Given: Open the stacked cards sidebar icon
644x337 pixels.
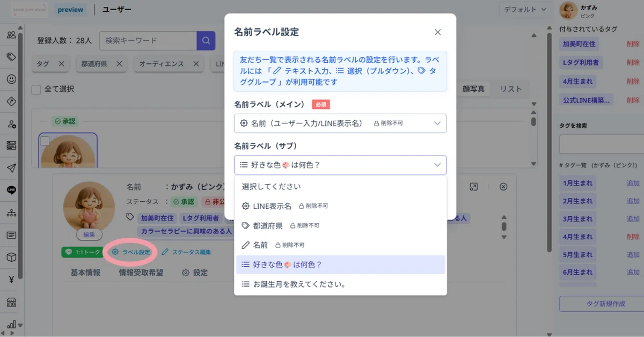Looking at the screenshot, I should [11, 146].
